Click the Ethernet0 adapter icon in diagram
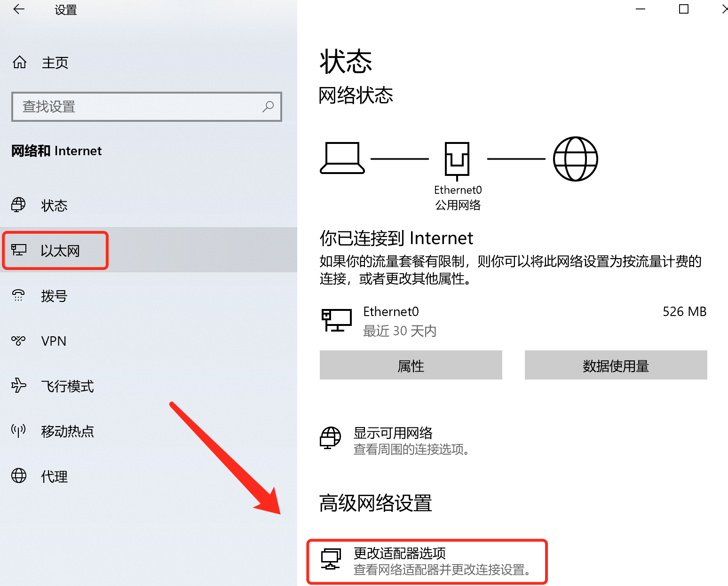The width and height of the screenshot is (728, 586). 457,161
